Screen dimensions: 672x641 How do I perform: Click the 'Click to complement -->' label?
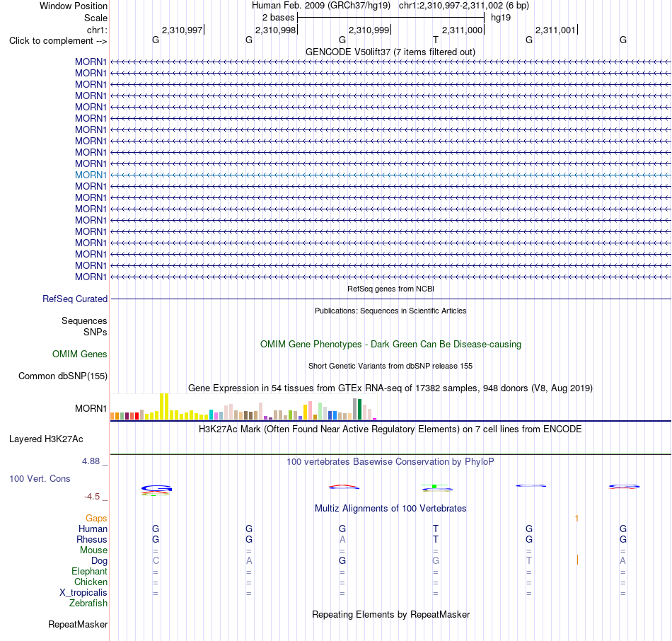click(58, 41)
